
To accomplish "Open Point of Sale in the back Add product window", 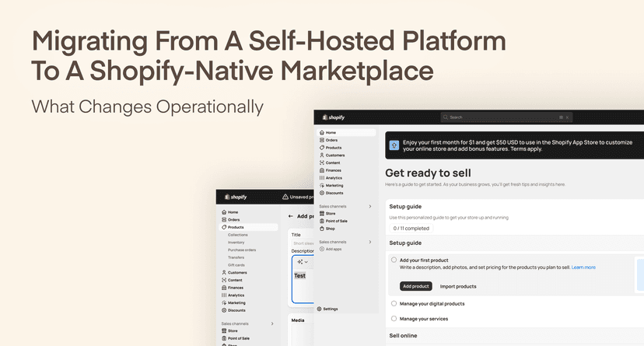I will point(236,338).
